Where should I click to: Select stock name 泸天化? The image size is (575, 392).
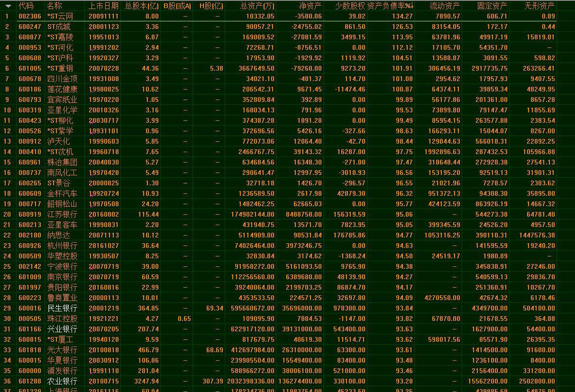click(x=58, y=141)
